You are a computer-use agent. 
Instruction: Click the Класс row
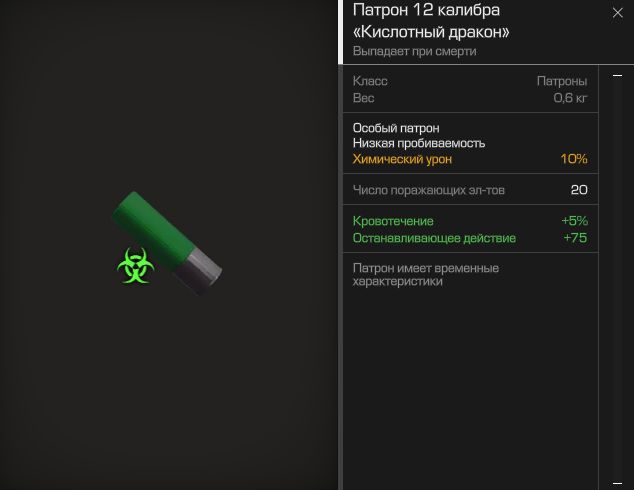(x=470, y=81)
